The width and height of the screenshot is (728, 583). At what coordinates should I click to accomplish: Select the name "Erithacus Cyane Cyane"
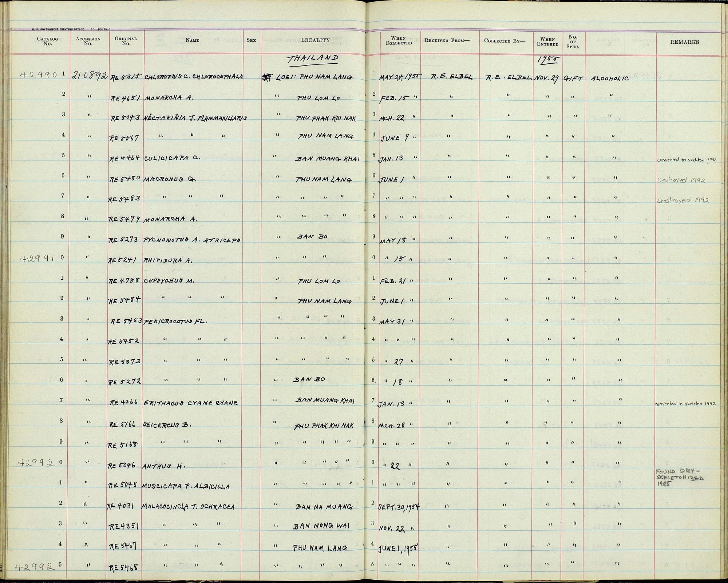[190, 403]
